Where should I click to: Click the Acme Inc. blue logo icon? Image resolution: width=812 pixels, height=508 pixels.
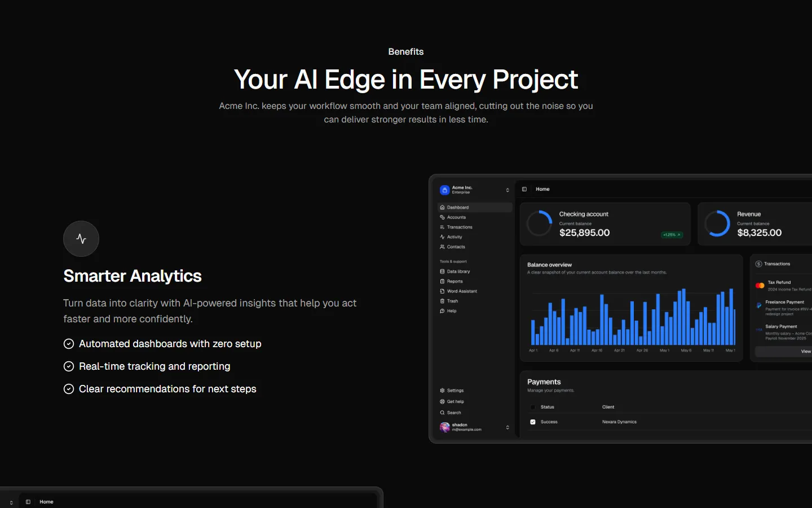444,190
